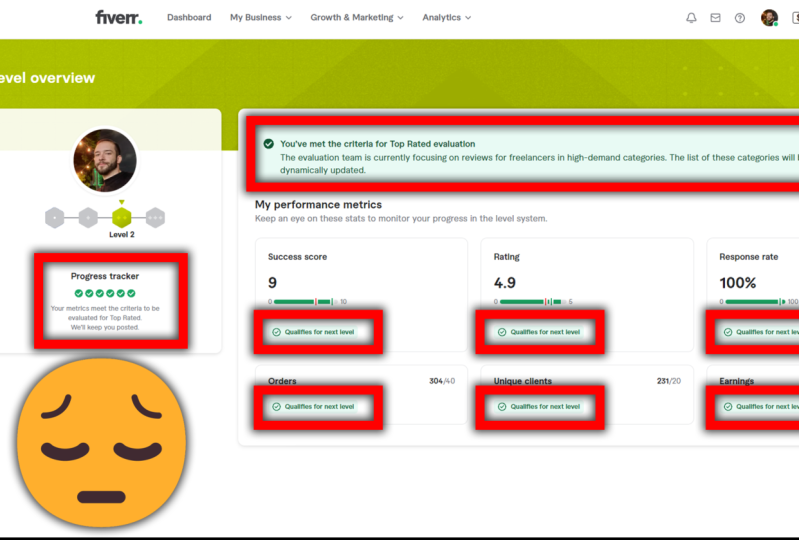Click Earnings Qualifies for next level badge
Image resolution: width=799 pixels, height=540 pixels.
point(760,407)
